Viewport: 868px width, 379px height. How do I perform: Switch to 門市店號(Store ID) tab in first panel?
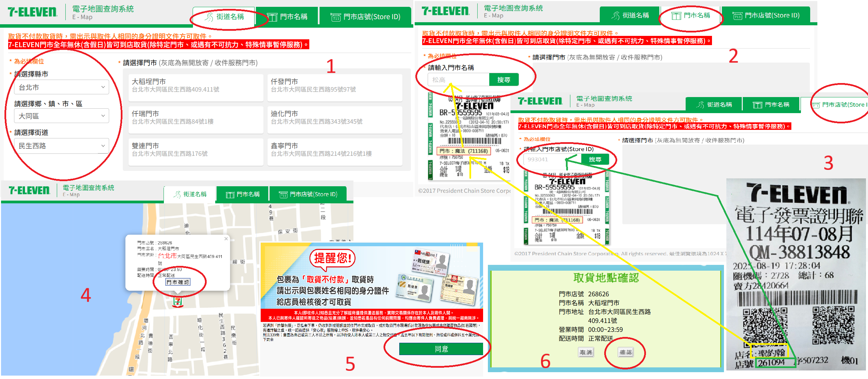tap(365, 17)
